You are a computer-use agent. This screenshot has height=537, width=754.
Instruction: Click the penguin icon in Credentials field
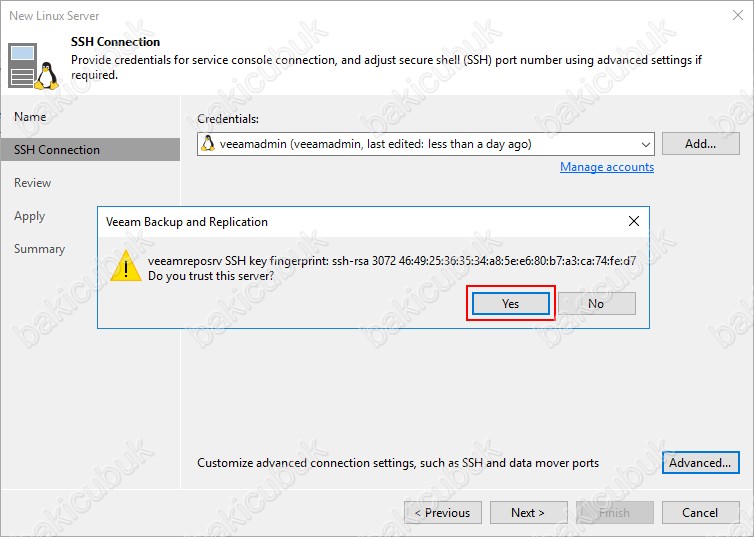[208, 144]
